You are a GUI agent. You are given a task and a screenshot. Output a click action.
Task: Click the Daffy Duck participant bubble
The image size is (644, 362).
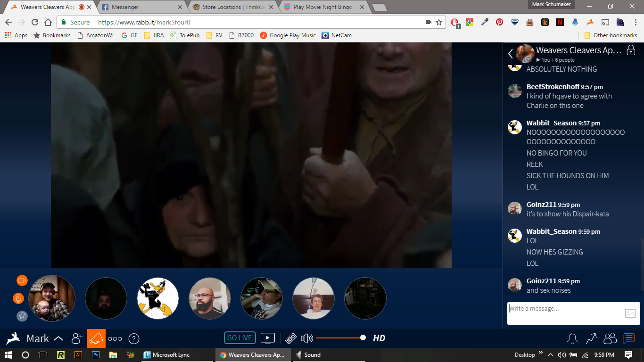click(x=158, y=298)
